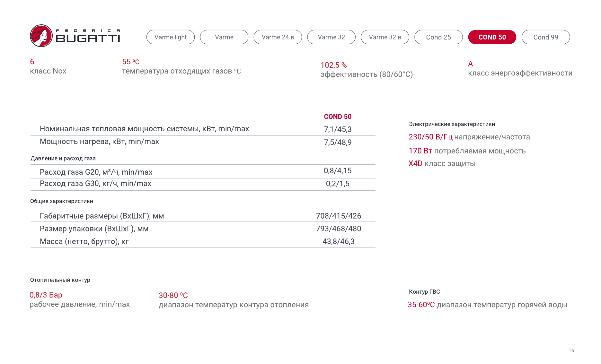
Task: Click the red COND 50 column header
Action: point(338,117)
